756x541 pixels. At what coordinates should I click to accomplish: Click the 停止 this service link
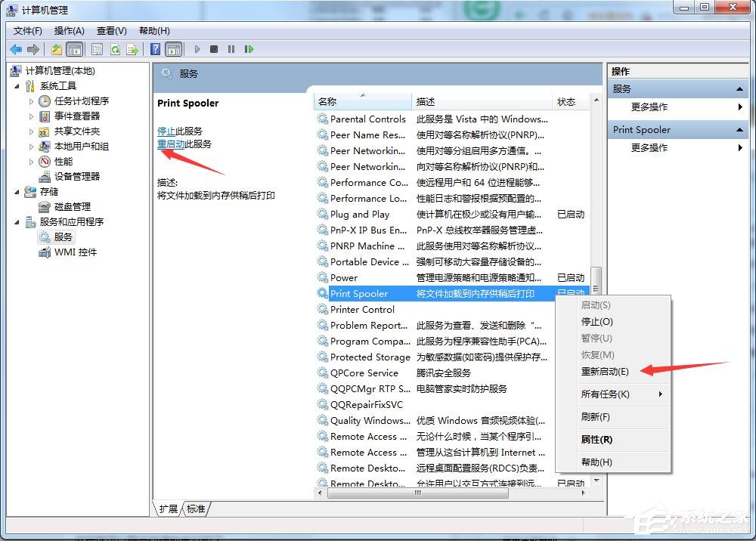[166, 131]
